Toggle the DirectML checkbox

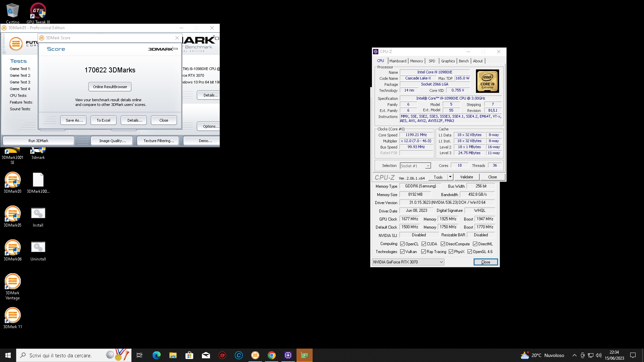click(x=475, y=244)
